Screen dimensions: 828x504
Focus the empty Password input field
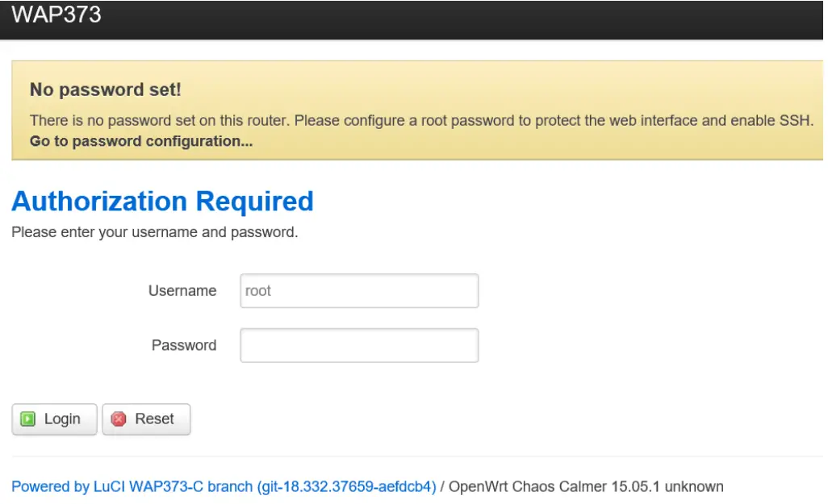[359, 345]
